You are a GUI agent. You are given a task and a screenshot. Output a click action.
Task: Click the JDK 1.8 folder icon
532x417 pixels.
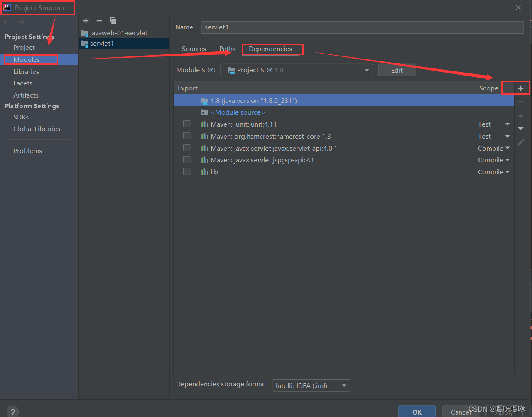(204, 100)
